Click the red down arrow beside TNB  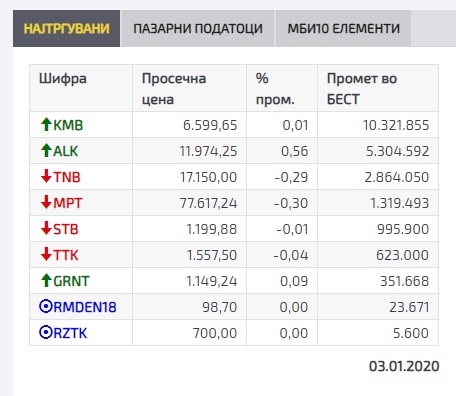[46, 176]
